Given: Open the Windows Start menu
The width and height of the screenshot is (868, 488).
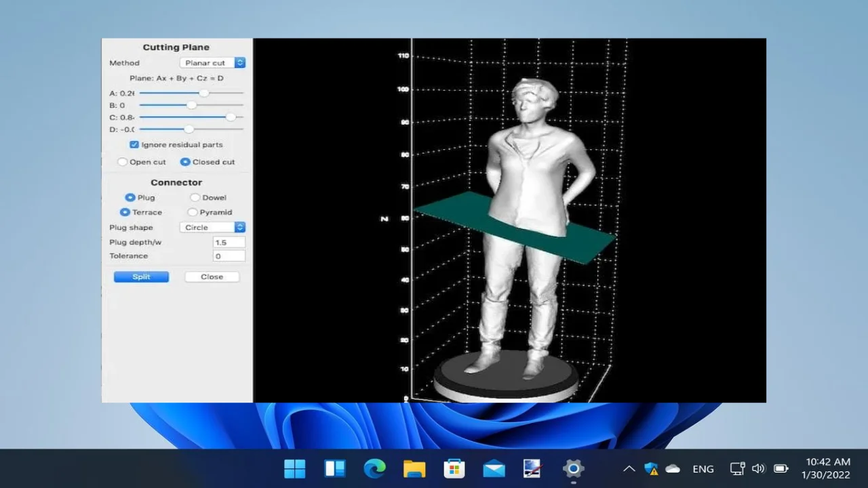Looking at the screenshot, I should tap(295, 468).
